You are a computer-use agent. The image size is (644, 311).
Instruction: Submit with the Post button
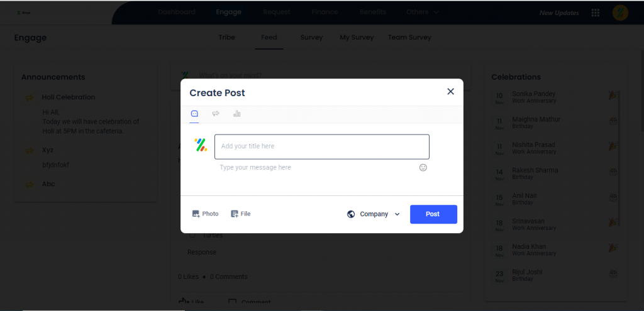(x=433, y=214)
